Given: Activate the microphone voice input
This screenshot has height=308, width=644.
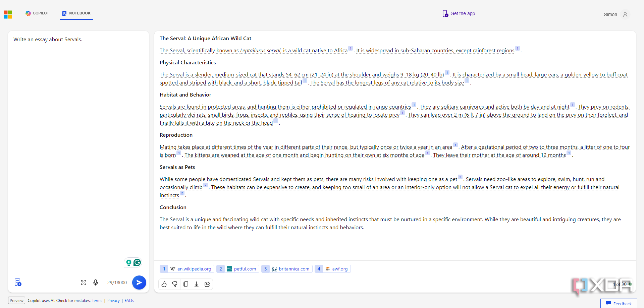Looking at the screenshot, I should coord(96,283).
